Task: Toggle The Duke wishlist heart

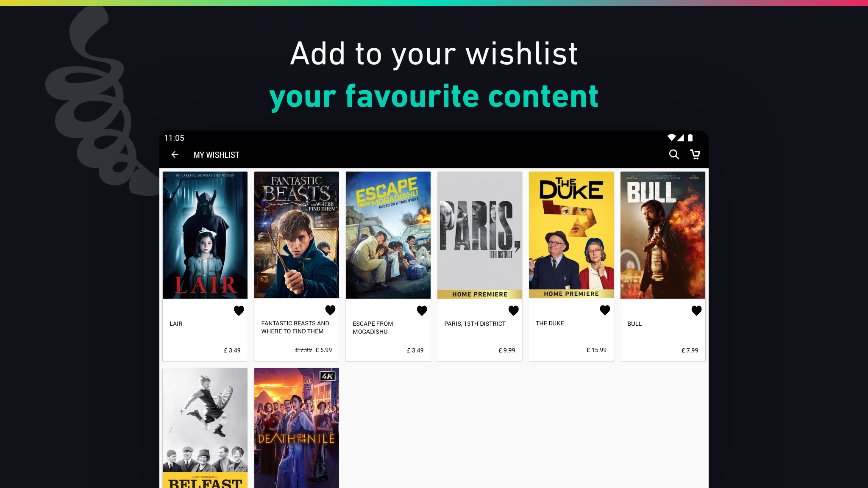Action: pos(605,310)
